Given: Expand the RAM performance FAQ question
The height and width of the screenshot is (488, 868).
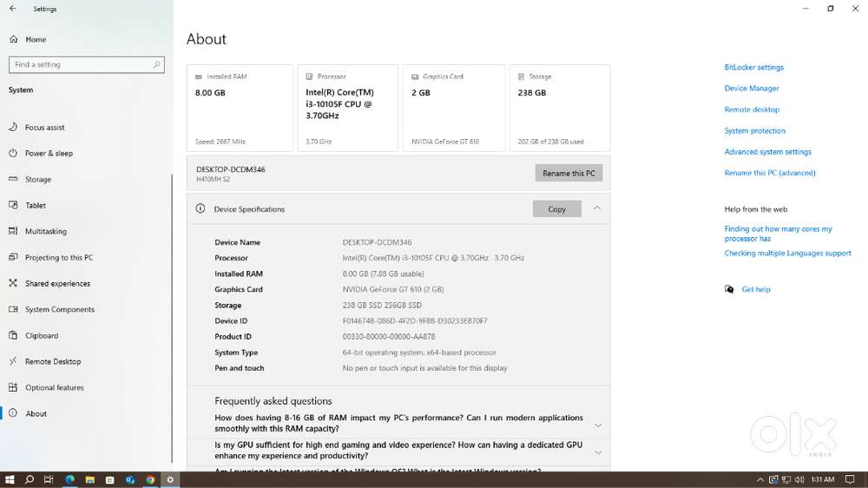Looking at the screenshot, I should [597, 425].
